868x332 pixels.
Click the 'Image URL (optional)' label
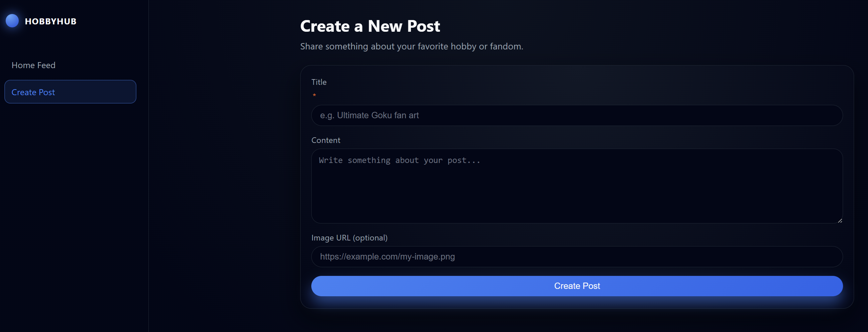tap(349, 237)
